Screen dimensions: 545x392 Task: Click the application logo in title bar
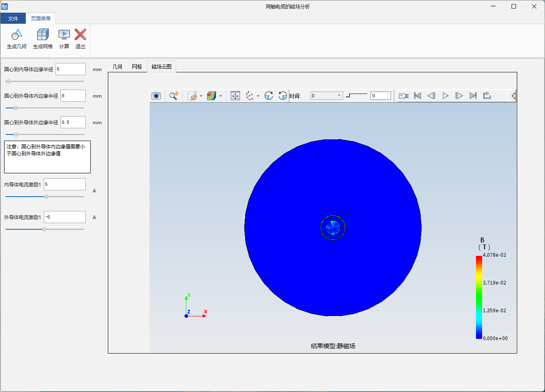(x=4, y=7)
